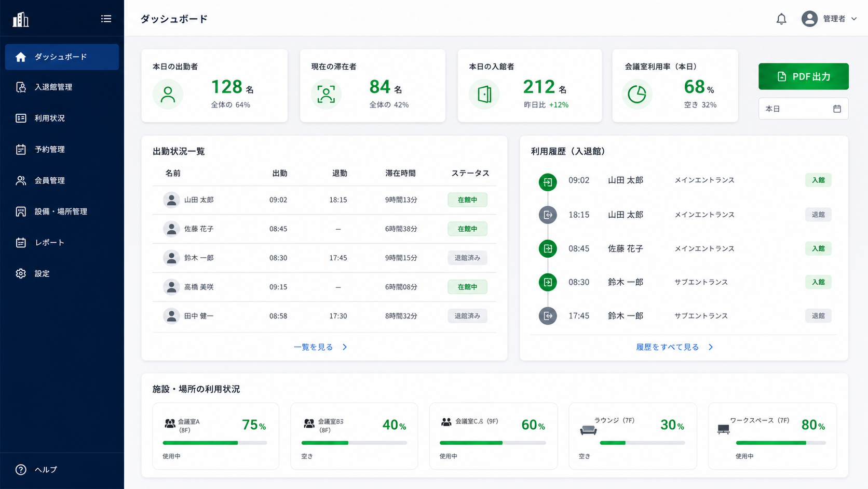
Task: Open the ダッシュボード menu item
Action: (62, 57)
